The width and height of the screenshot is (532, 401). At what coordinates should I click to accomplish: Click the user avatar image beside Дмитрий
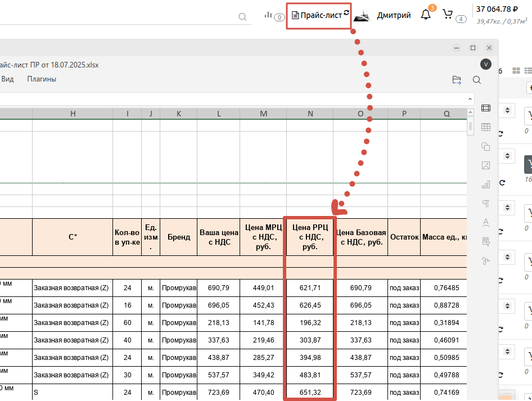362,16
